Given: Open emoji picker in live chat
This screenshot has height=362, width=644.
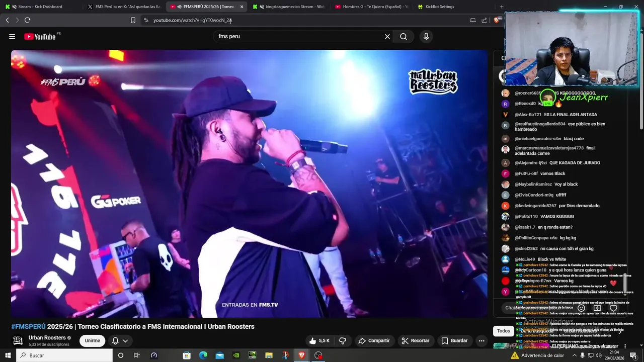Looking at the screenshot, I should coord(581,308).
